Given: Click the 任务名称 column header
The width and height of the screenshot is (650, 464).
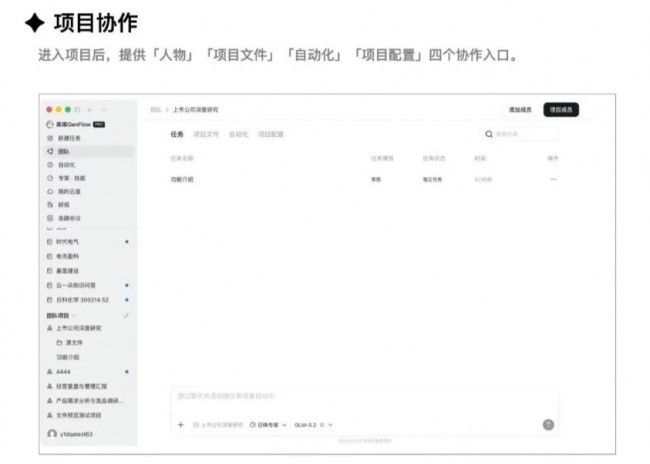Looking at the screenshot, I should (x=182, y=158).
